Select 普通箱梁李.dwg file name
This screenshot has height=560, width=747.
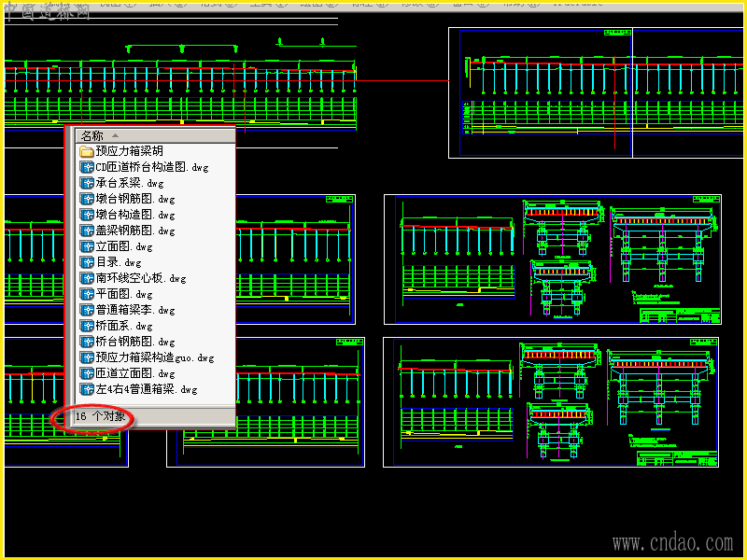(x=135, y=310)
